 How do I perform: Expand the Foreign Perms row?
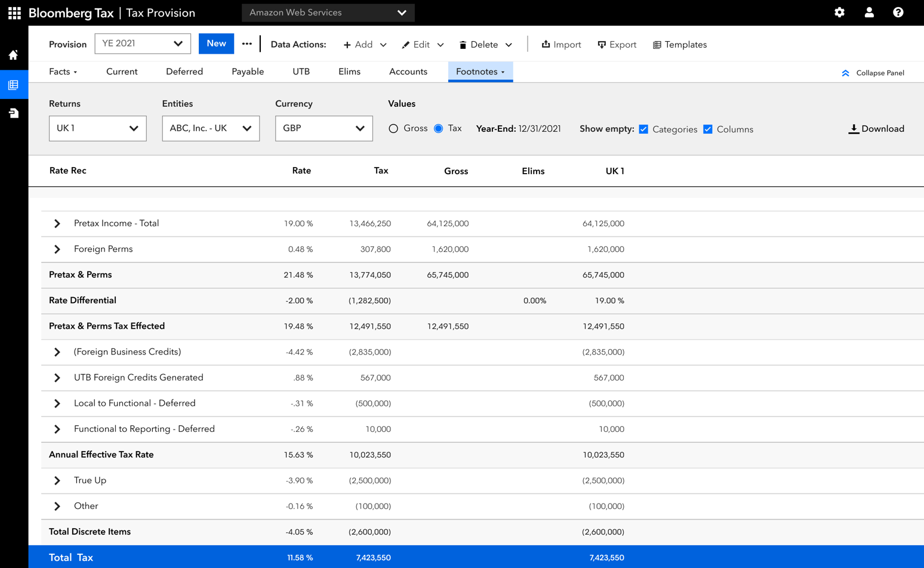pos(57,249)
